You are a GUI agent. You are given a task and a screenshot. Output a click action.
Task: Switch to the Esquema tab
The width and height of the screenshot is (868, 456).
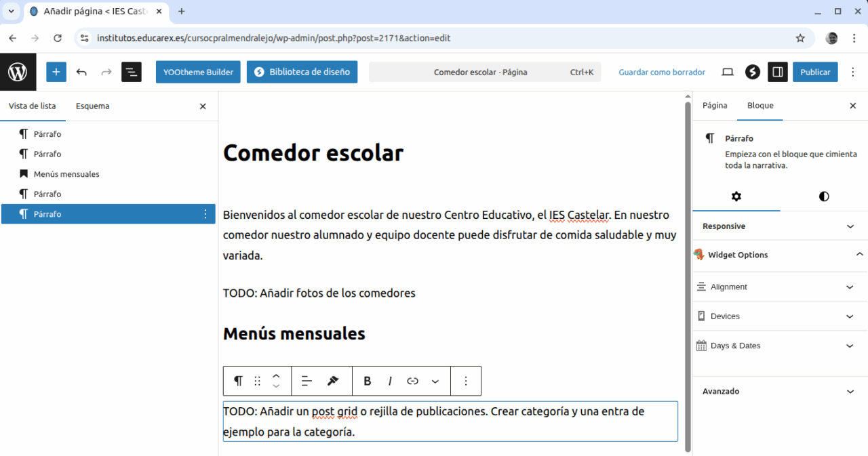point(92,106)
